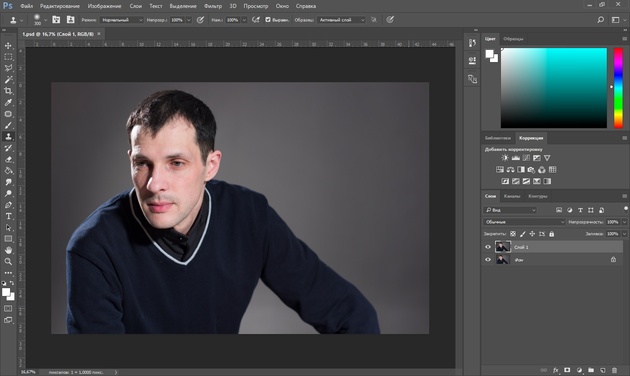Open the Режим blending mode dropdown
Viewport: 630px width, 376px height.
122,20
